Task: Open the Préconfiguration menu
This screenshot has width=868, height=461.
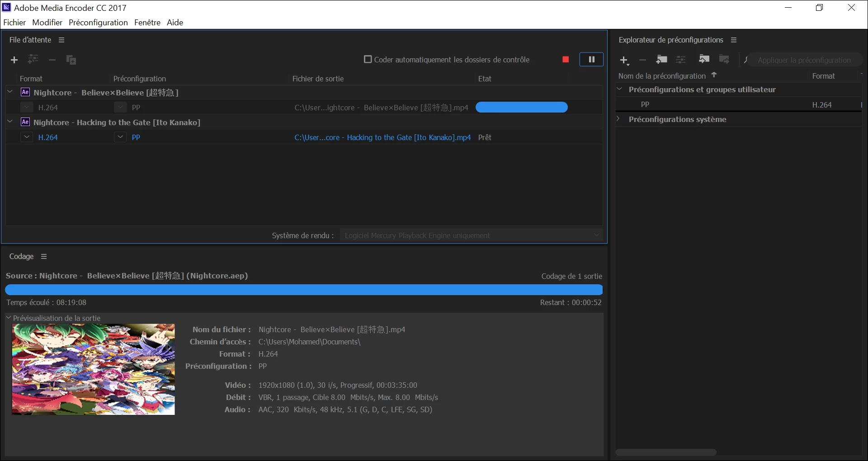Action: [98, 23]
